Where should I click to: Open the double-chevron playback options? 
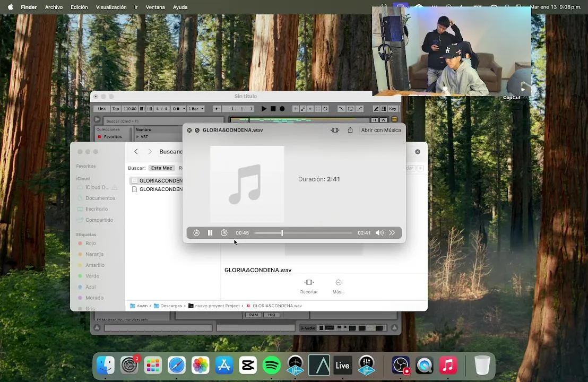[392, 233]
